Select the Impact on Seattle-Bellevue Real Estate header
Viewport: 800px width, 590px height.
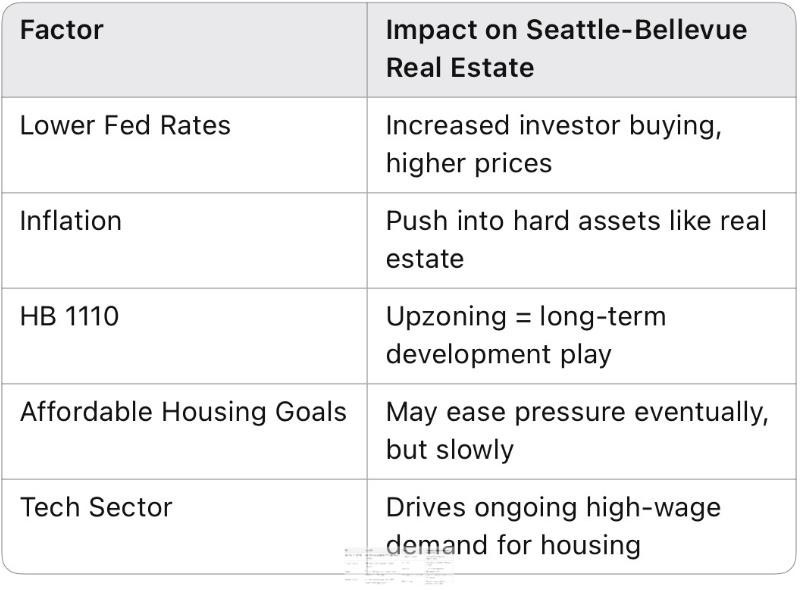582,50
